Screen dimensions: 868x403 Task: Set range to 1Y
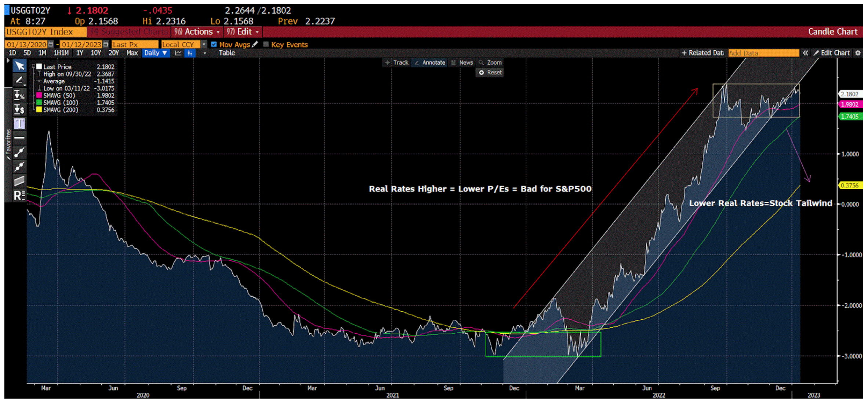80,53
